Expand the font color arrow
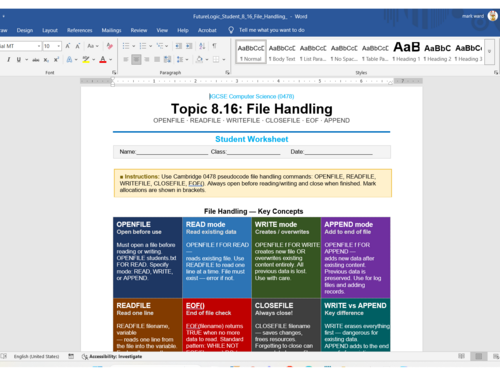The image size is (500, 375). [111, 60]
